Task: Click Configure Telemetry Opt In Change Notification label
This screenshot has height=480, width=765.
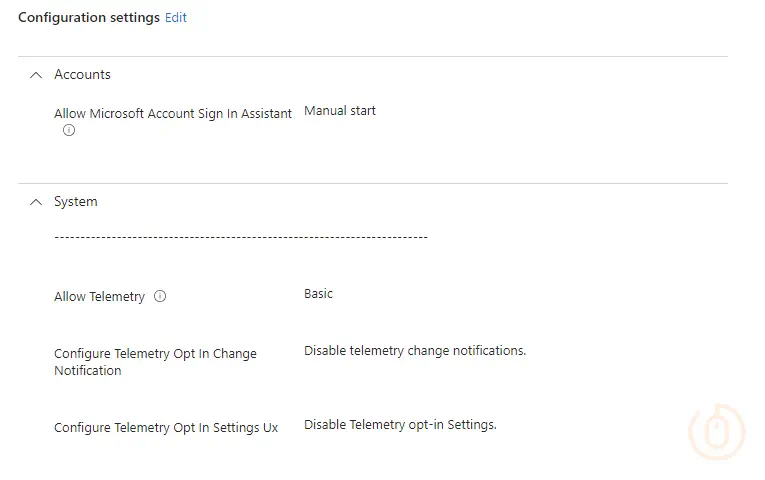Action: click(155, 362)
